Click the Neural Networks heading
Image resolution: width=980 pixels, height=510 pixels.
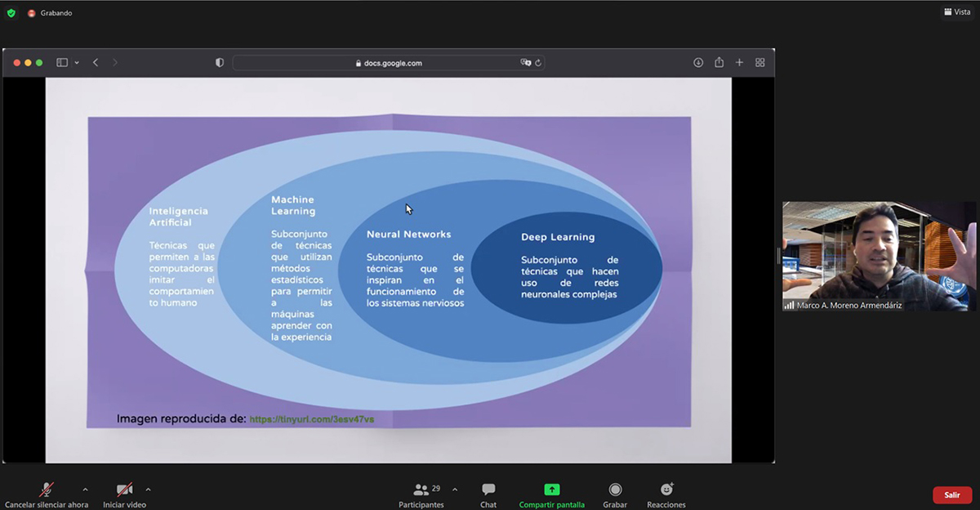pyautogui.click(x=408, y=235)
